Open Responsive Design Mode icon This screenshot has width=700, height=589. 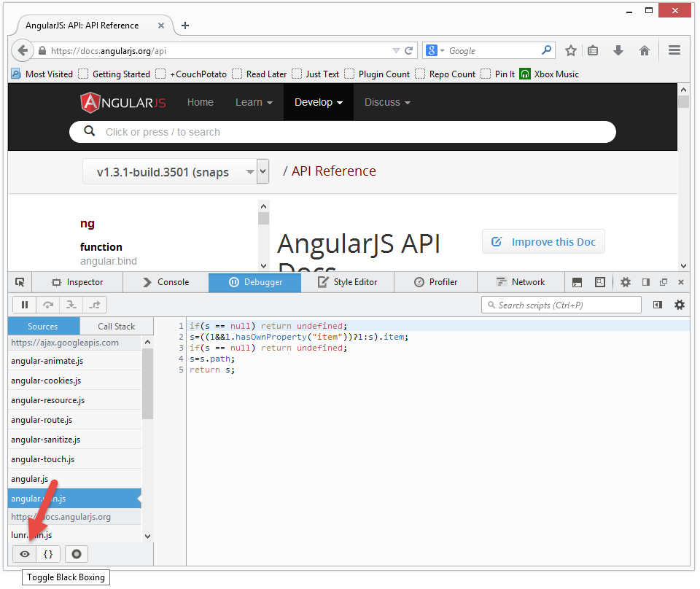[600, 282]
